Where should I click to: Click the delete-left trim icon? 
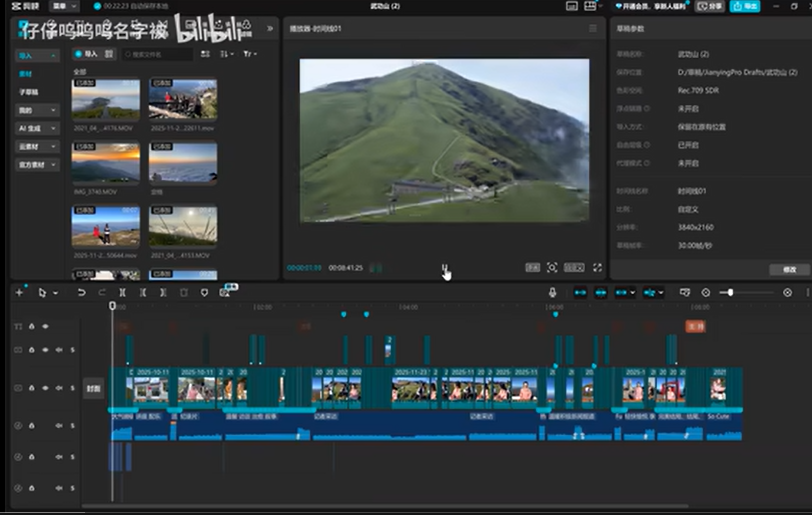pyautogui.click(x=143, y=292)
